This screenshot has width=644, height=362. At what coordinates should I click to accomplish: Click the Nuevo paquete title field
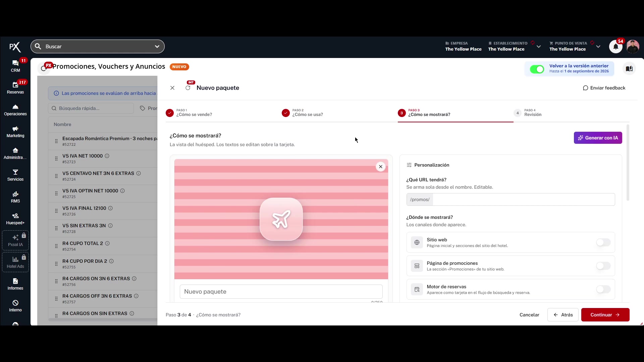281,292
